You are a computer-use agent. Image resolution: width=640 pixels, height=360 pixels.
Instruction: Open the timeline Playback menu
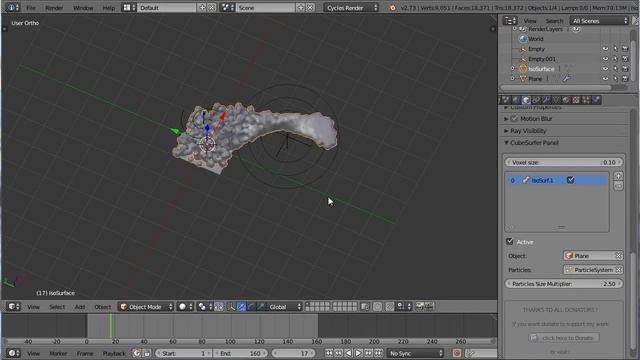pyautogui.click(x=114, y=353)
